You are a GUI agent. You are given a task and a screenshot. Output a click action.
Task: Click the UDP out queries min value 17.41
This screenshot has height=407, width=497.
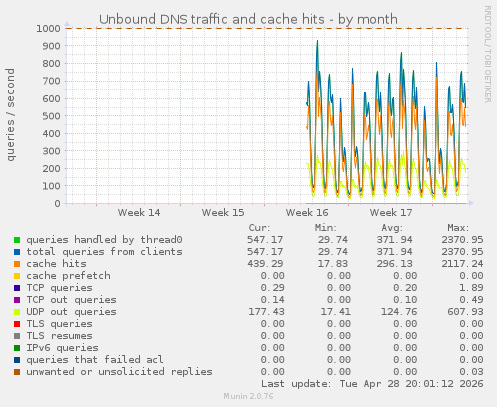click(x=336, y=312)
